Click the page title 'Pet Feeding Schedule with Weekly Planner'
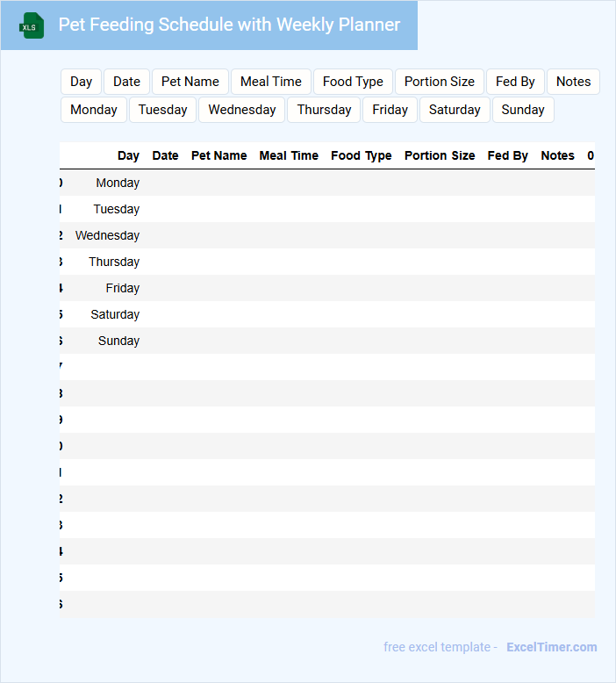Screen dimensions: 616x683 [x=229, y=25]
